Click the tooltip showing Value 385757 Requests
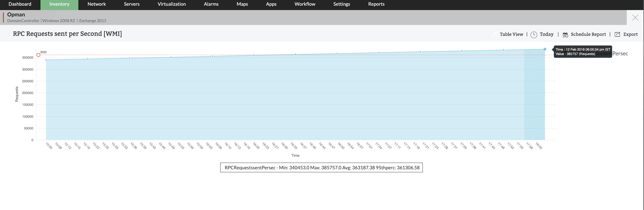Screen dimensions: 644x210 (x=583, y=52)
